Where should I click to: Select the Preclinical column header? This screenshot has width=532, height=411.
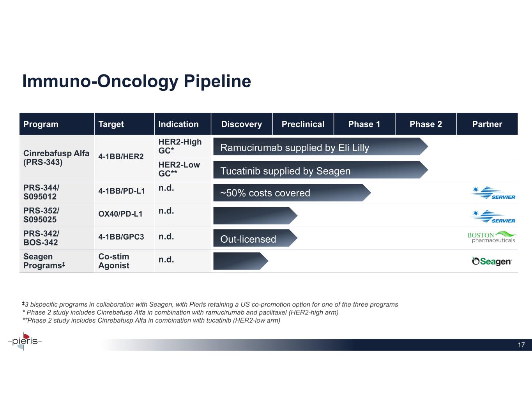[303, 124]
